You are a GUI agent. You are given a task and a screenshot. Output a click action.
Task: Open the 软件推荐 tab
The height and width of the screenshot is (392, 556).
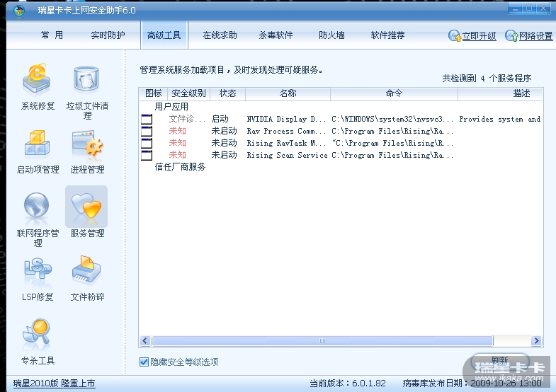click(x=387, y=35)
